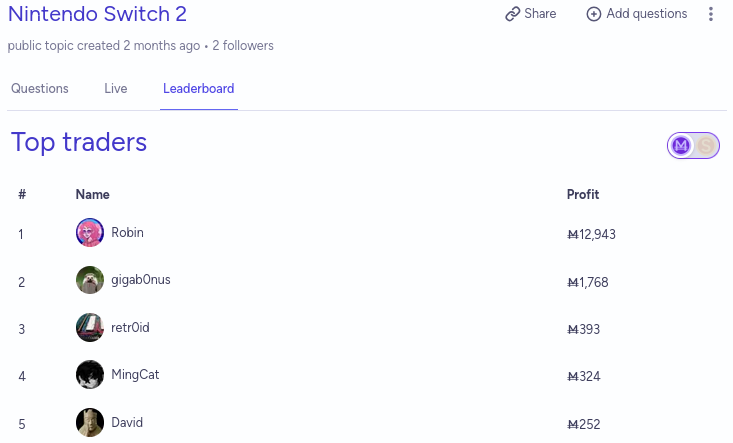Click retr0id's avatar picture
The image size is (733, 443).
(x=90, y=328)
